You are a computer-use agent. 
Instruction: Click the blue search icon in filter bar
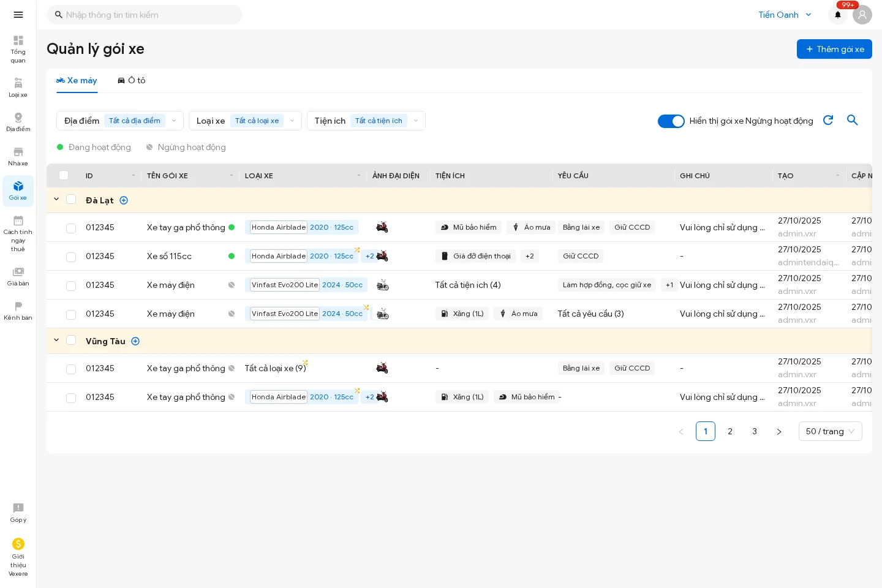click(853, 120)
